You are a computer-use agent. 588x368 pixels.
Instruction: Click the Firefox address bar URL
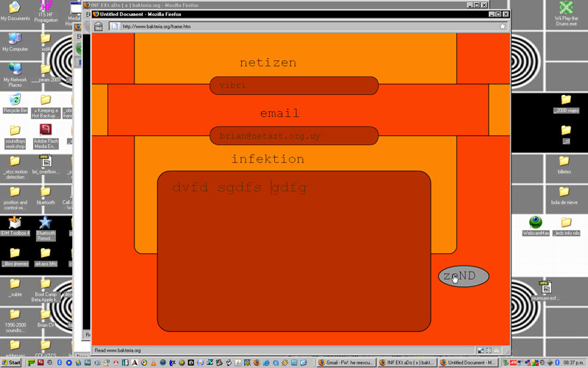point(294,26)
